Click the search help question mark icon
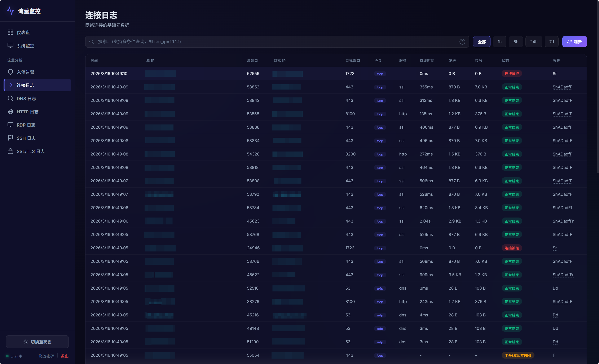Viewport: 599px width, 364px height. (462, 41)
